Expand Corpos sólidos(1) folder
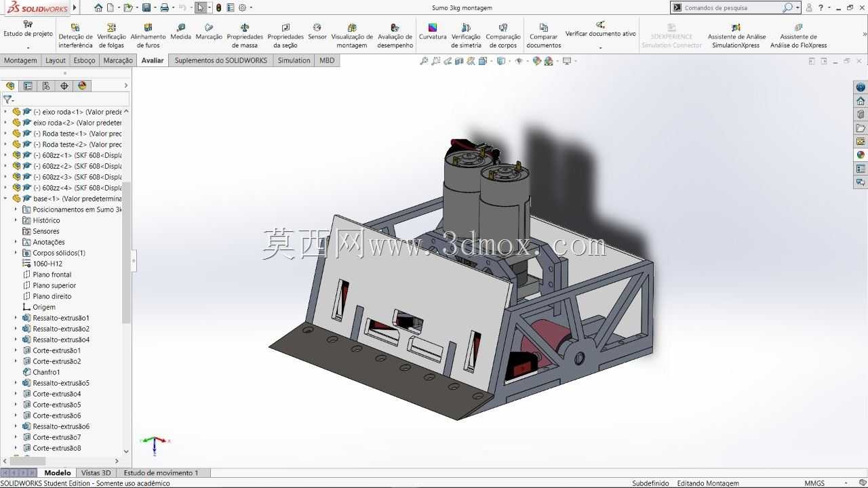Screen dimensions: 868x488 [16, 253]
